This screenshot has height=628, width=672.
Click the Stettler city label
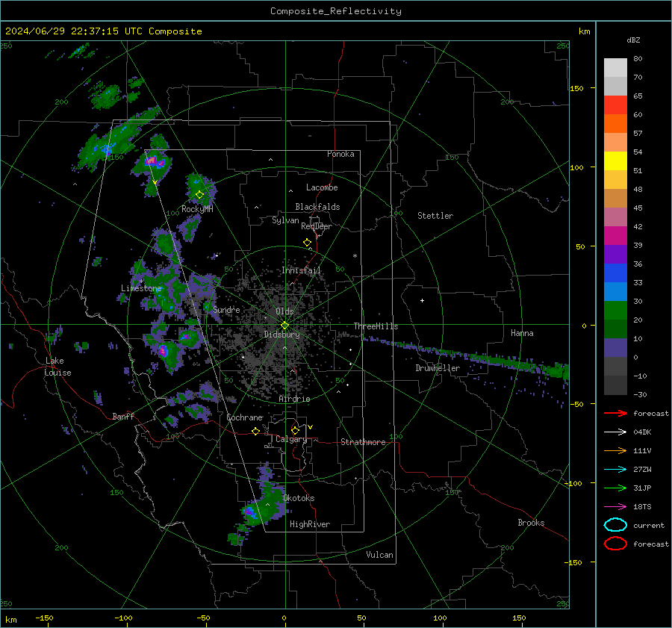(x=435, y=216)
